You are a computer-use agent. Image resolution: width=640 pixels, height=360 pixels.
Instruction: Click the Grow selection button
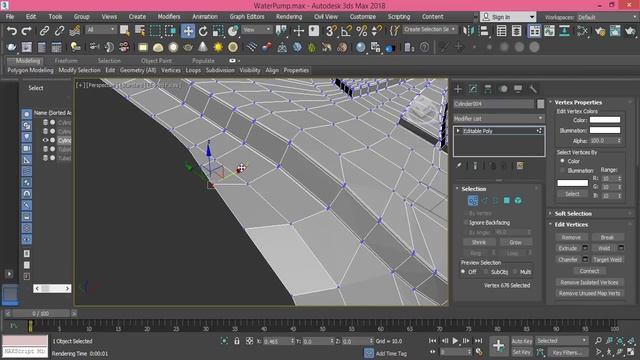coord(515,242)
